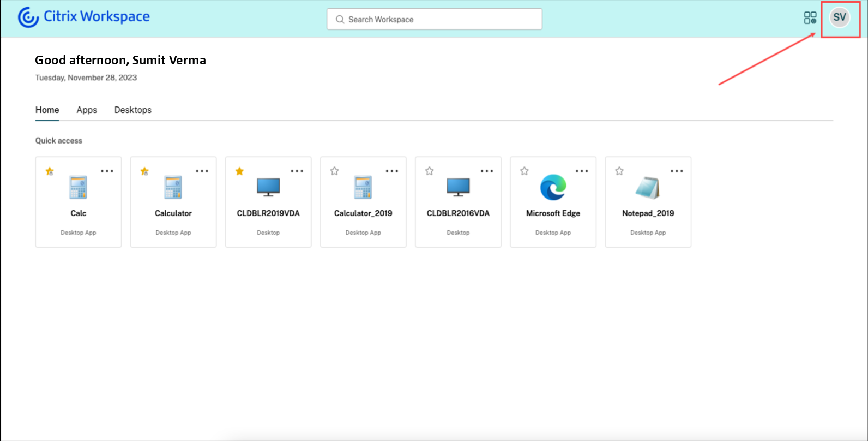Click the Search Workspace field

[435, 19]
